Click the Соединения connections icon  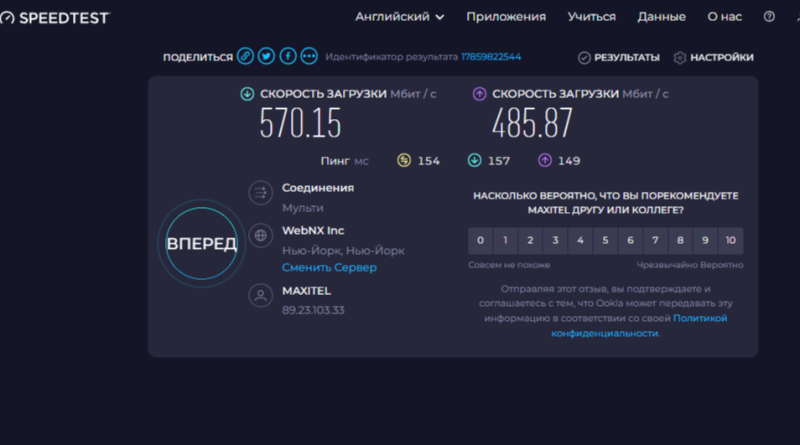pos(261,193)
